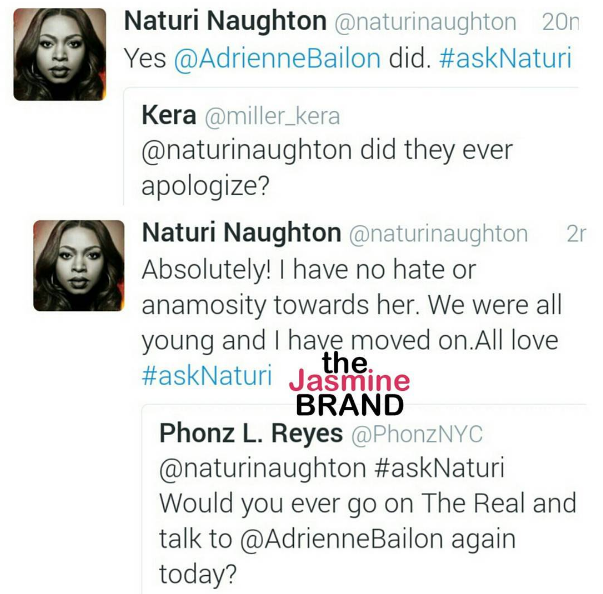This screenshot has height=594, width=603.
Task: Select the #askNaturi hashtag below 'young and I have moved on'
Action: pyautogui.click(x=207, y=375)
